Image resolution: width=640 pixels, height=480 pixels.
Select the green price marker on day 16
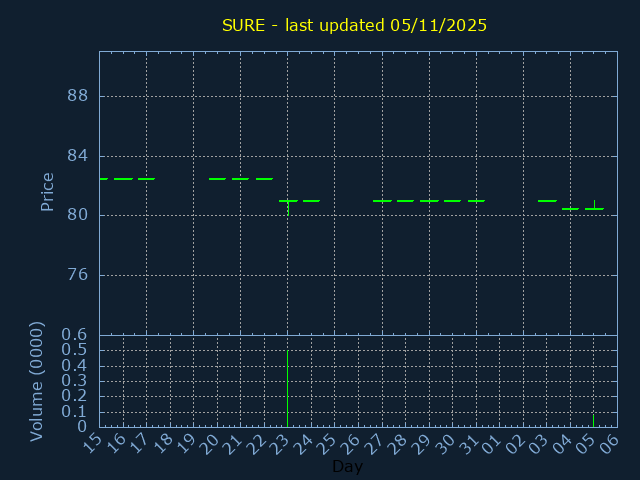pyautogui.click(x=123, y=179)
